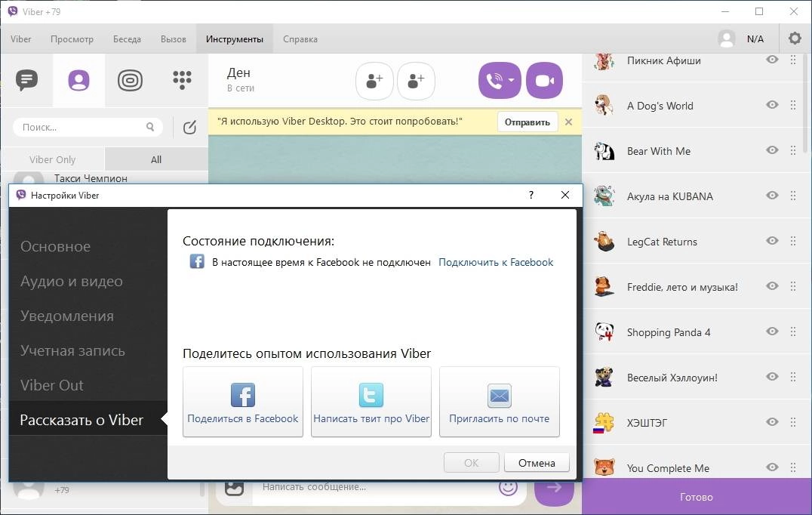
Task: Open Уведомления settings section
Action: coord(67,316)
